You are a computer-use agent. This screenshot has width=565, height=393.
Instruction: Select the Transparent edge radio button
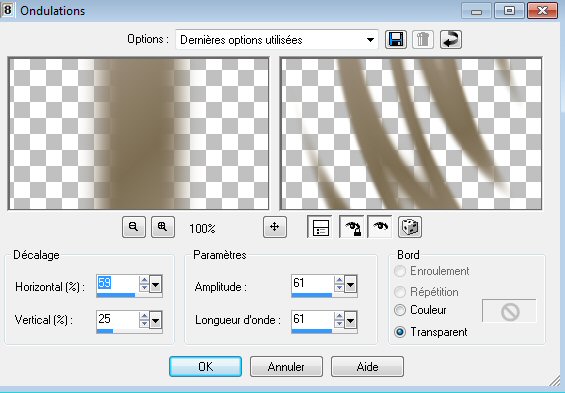tap(400, 332)
